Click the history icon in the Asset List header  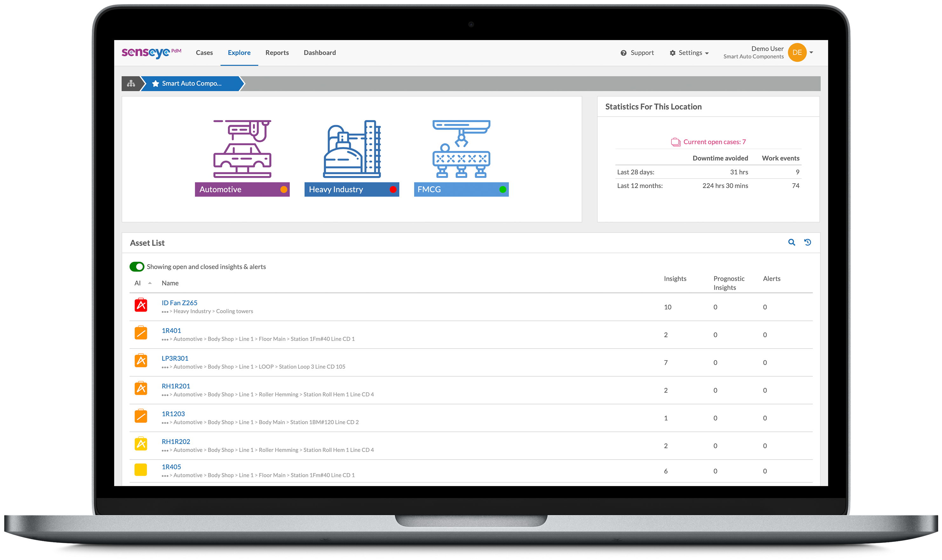[808, 243]
